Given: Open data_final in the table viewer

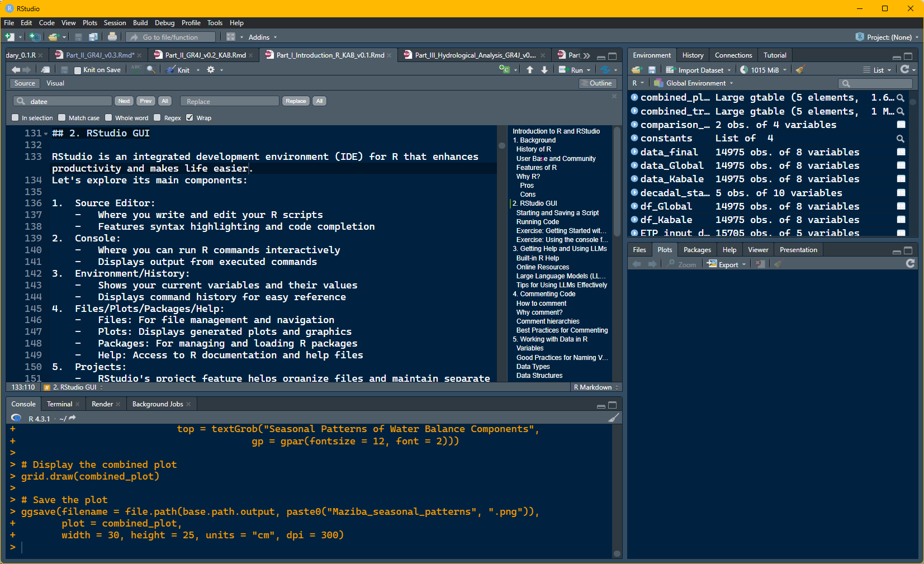Looking at the screenshot, I should tap(901, 152).
